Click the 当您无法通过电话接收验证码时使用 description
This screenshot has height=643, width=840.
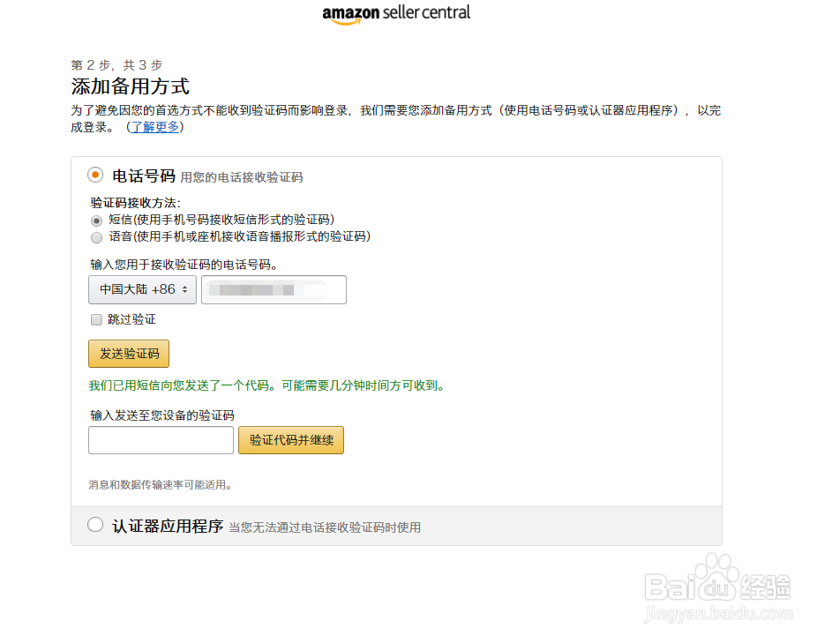[325, 527]
